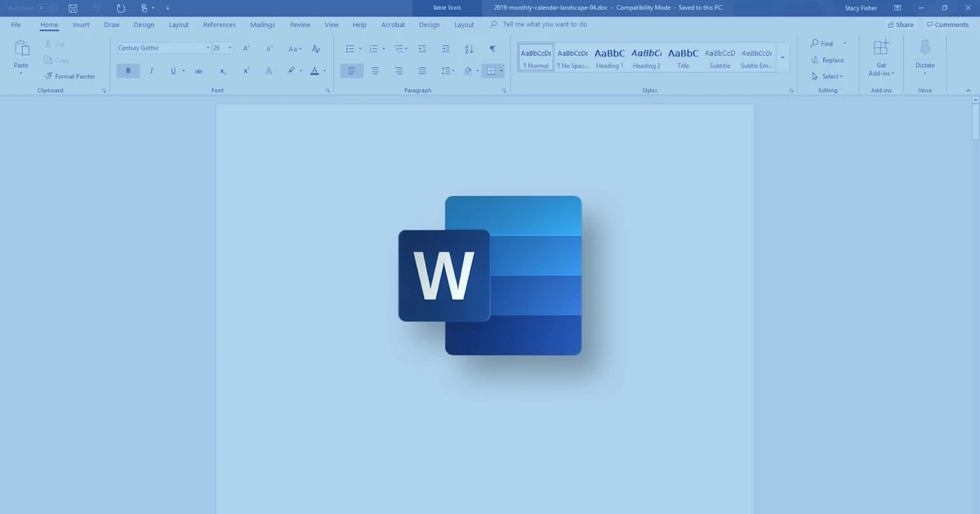Open the Change Case Aa dropdown
Image resolution: width=980 pixels, height=514 pixels.
(x=295, y=48)
